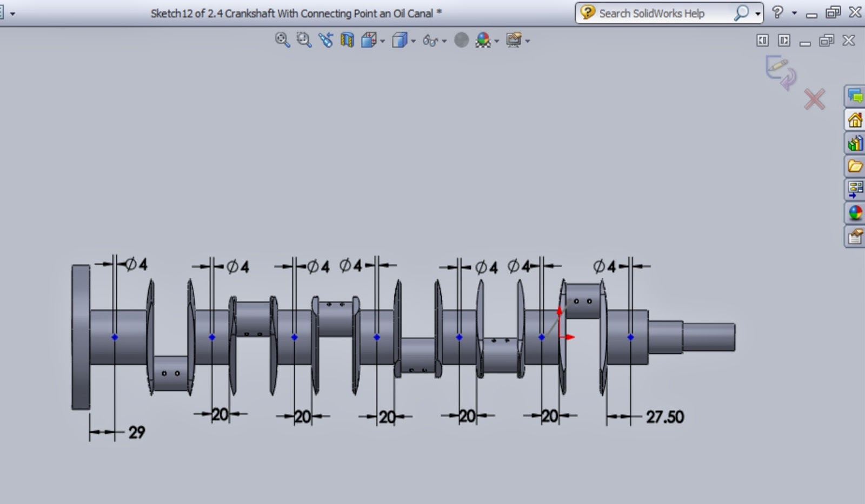Expand the Apply Scene dropdown
Screen dimensions: 865x504
(496, 39)
